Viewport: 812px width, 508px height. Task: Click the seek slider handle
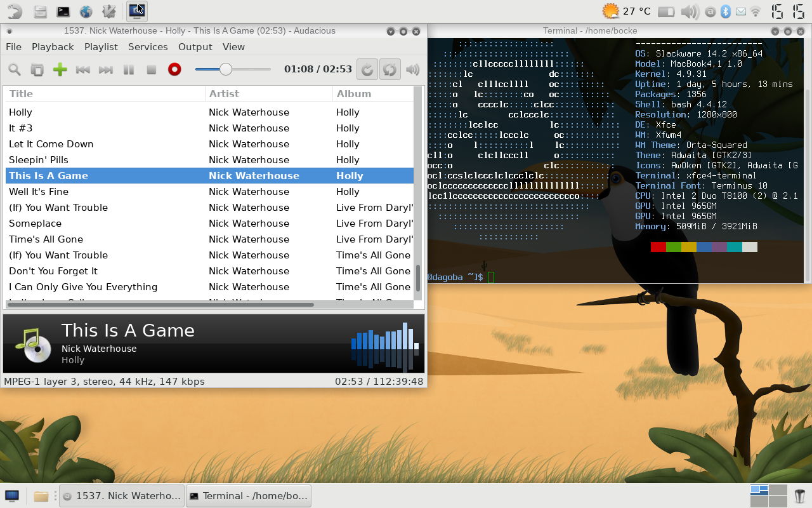(x=225, y=69)
